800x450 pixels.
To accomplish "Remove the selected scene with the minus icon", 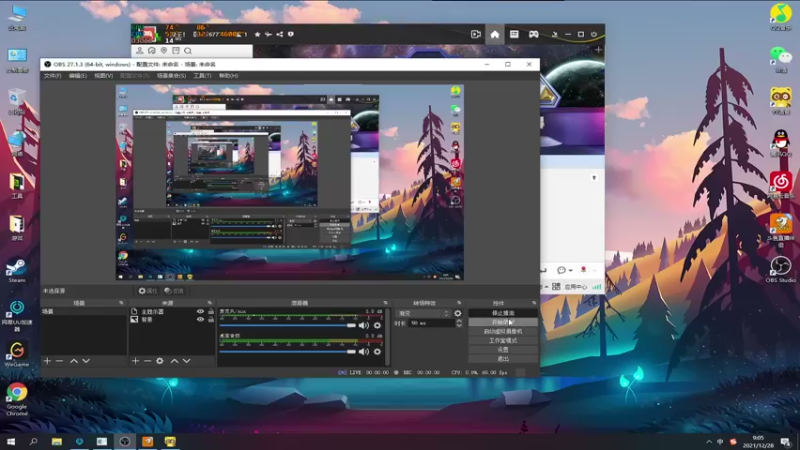I will 59,361.
